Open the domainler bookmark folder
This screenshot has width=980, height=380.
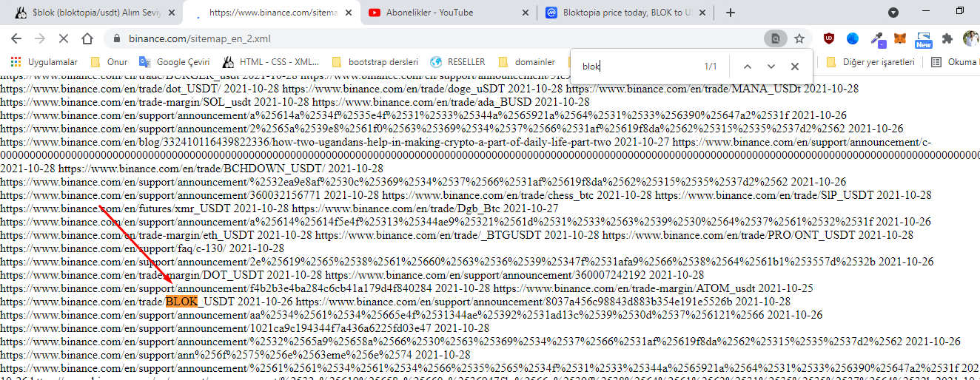pos(527,62)
